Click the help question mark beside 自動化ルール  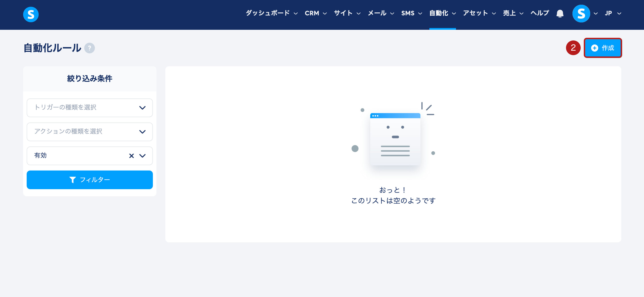tap(90, 48)
